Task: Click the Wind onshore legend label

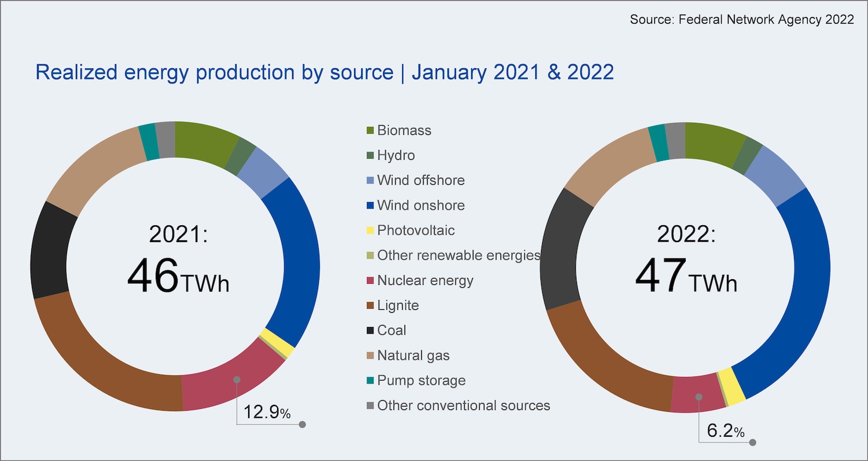Action: (x=421, y=206)
